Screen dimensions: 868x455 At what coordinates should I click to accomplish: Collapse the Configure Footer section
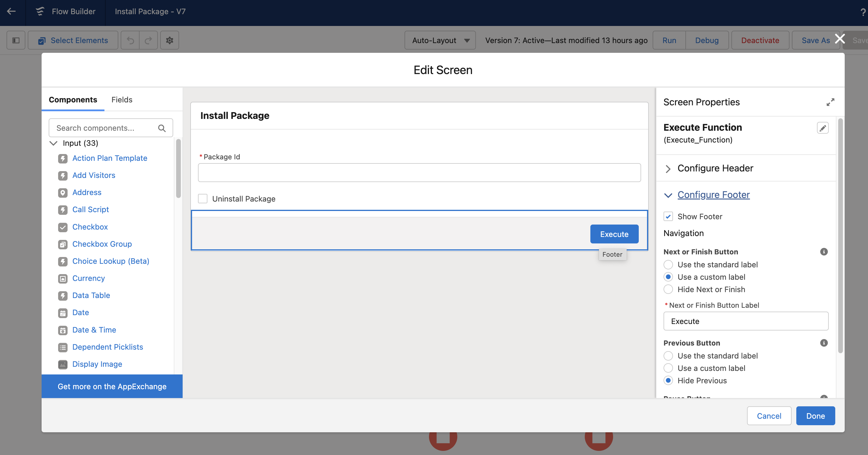tap(713, 195)
